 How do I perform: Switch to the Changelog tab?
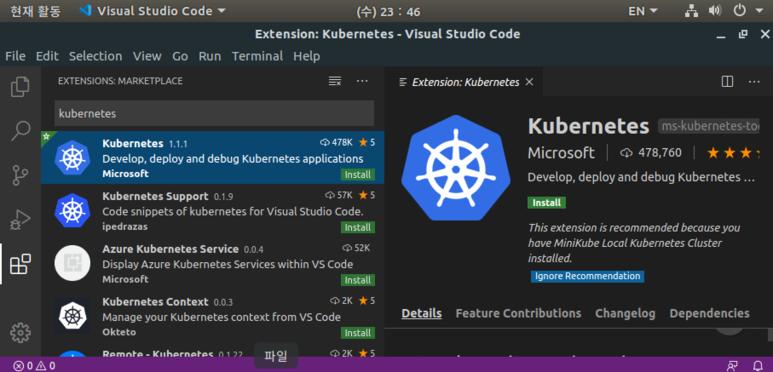(625, 313)
